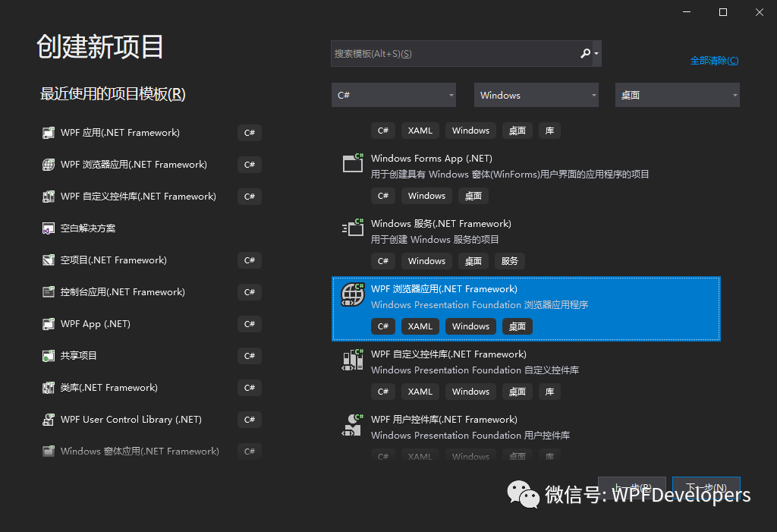Viewport: 777px width, 532px height.
Task: Open the Windows platform filter dropdown
Action: [x=536, y=95]
